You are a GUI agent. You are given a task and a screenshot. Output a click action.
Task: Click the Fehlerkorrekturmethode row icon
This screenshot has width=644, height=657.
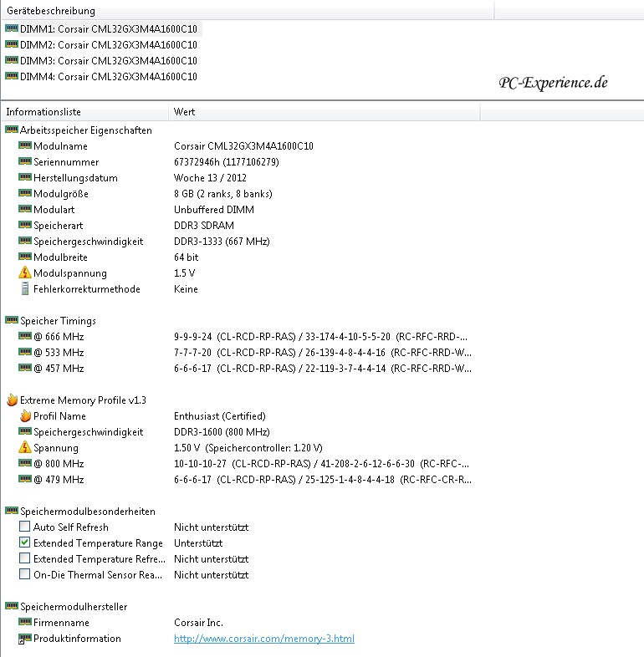point(25,289)
